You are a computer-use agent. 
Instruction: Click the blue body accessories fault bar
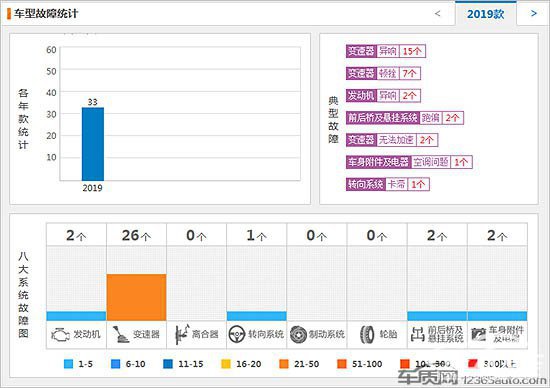(497, 316)
